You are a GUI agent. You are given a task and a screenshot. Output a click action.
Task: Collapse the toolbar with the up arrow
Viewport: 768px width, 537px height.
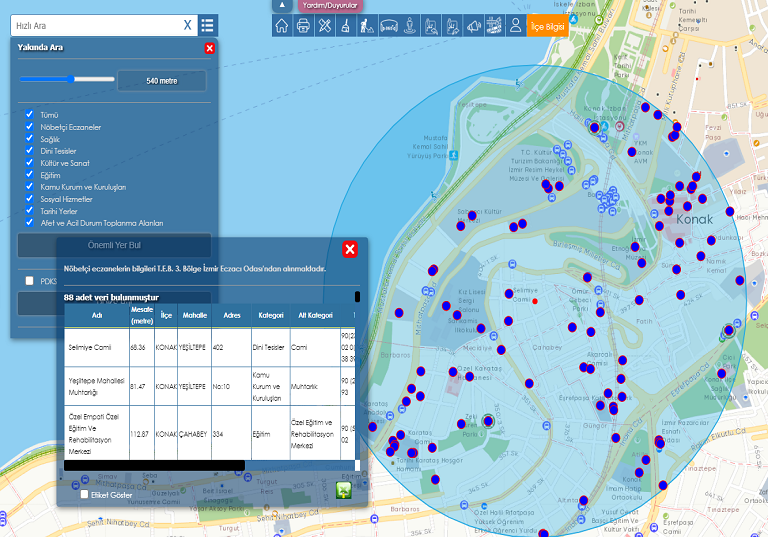(x=281, y=5)
